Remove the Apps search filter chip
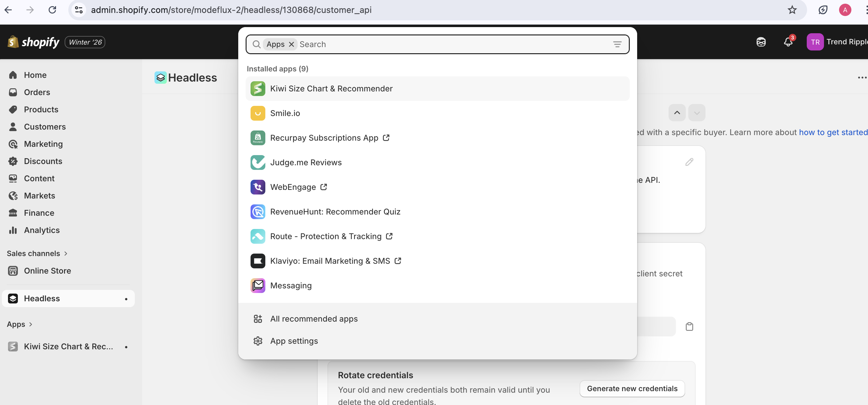 click(291, 44)
